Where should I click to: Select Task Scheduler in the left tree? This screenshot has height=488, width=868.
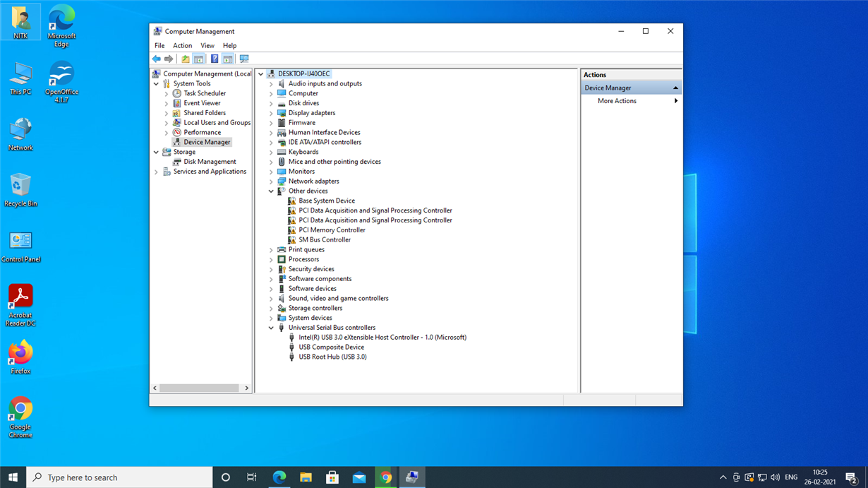205,93
